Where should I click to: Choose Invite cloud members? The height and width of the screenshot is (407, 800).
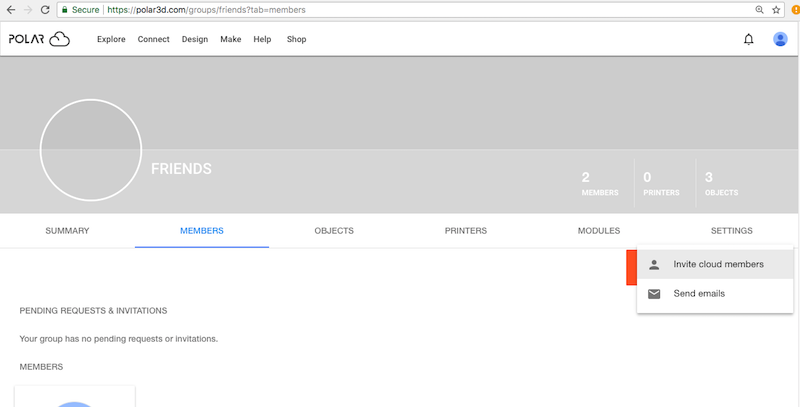[x=715, y=264]
